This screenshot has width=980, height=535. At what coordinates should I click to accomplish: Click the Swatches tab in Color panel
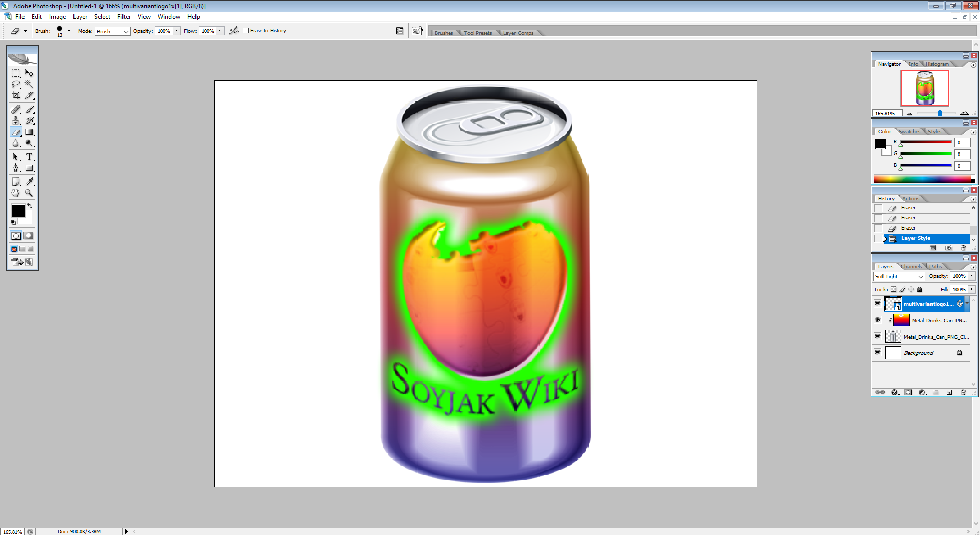[909, 131]
